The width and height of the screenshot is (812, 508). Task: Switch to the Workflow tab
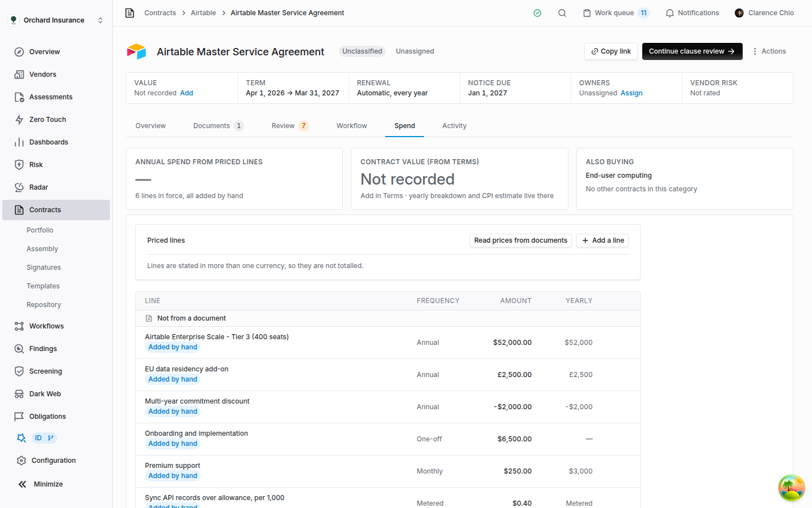tap(352, 126)
